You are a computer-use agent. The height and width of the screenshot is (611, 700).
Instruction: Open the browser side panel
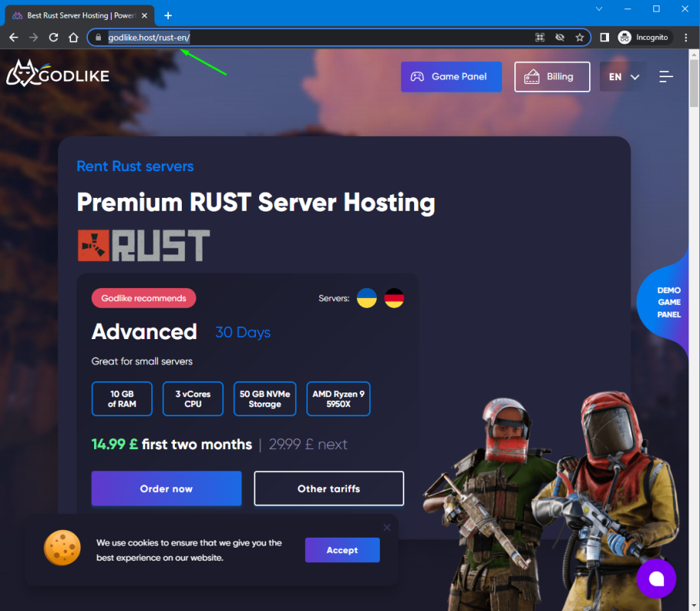[604, 37]
